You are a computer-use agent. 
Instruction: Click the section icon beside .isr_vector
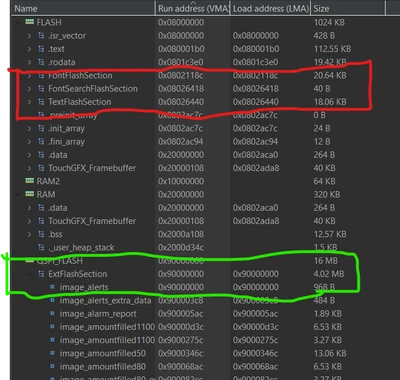41,36
